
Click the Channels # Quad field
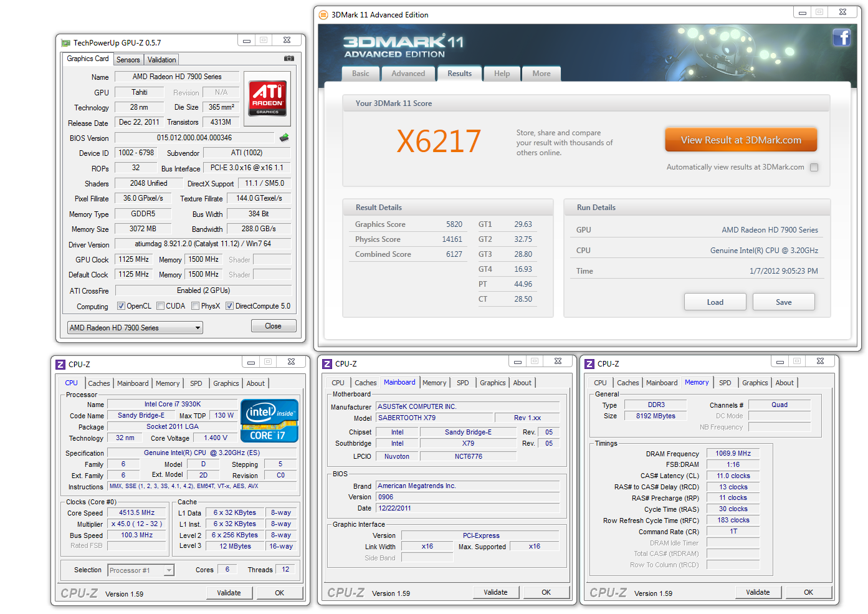tap(780, 405)
